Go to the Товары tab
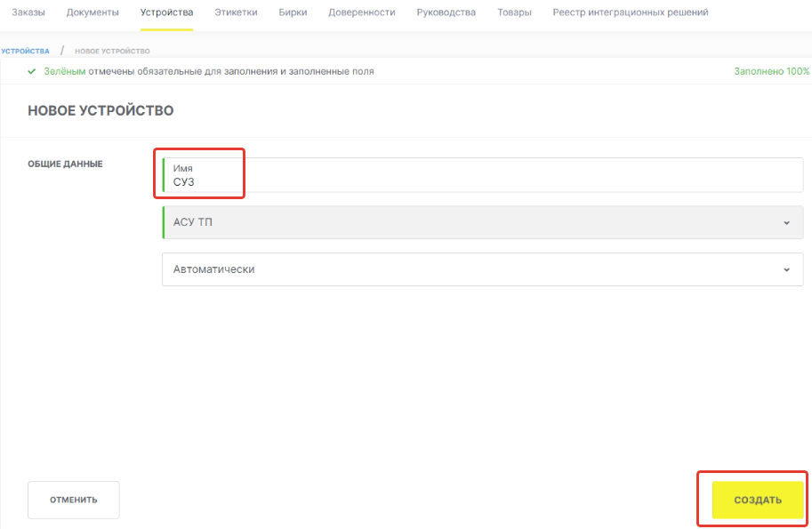This screenshot has height=529, width=812. pyautogui.click(x=514, y=12)
